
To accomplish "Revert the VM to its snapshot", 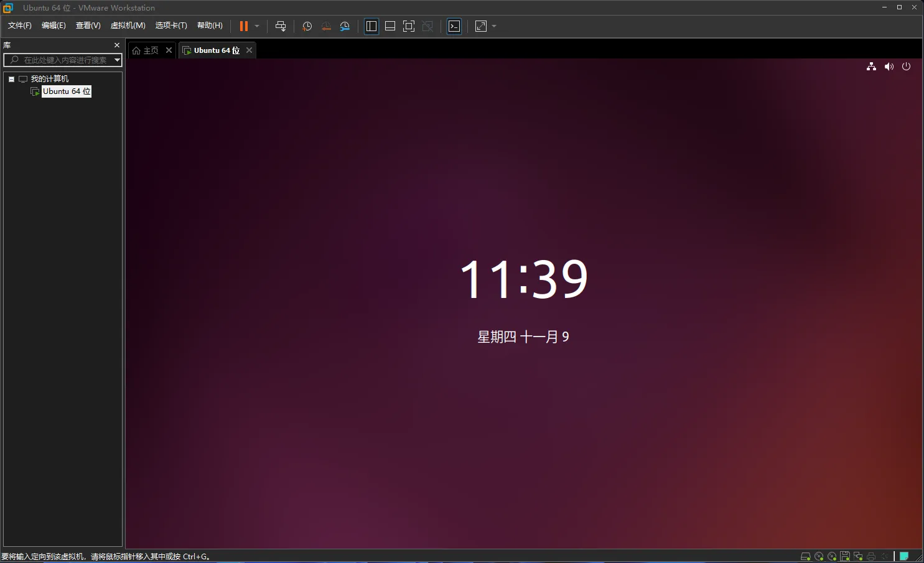I will 326,26.
